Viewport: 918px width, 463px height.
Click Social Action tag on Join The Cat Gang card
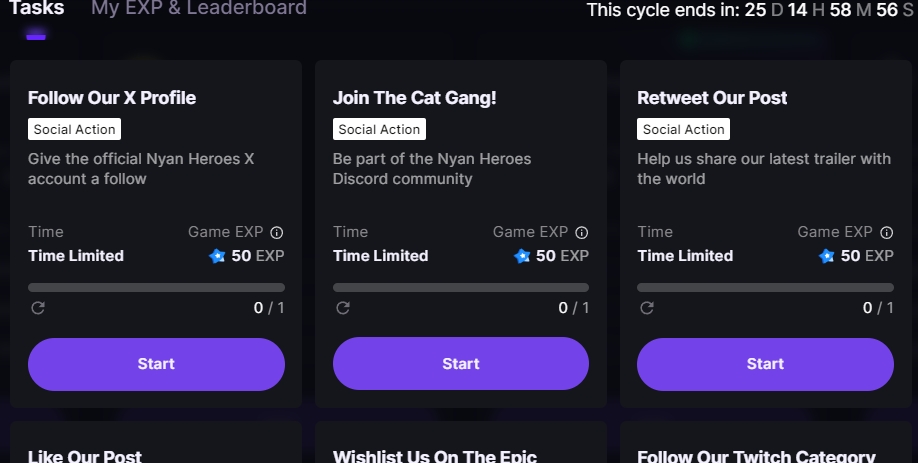click(379, 129)
